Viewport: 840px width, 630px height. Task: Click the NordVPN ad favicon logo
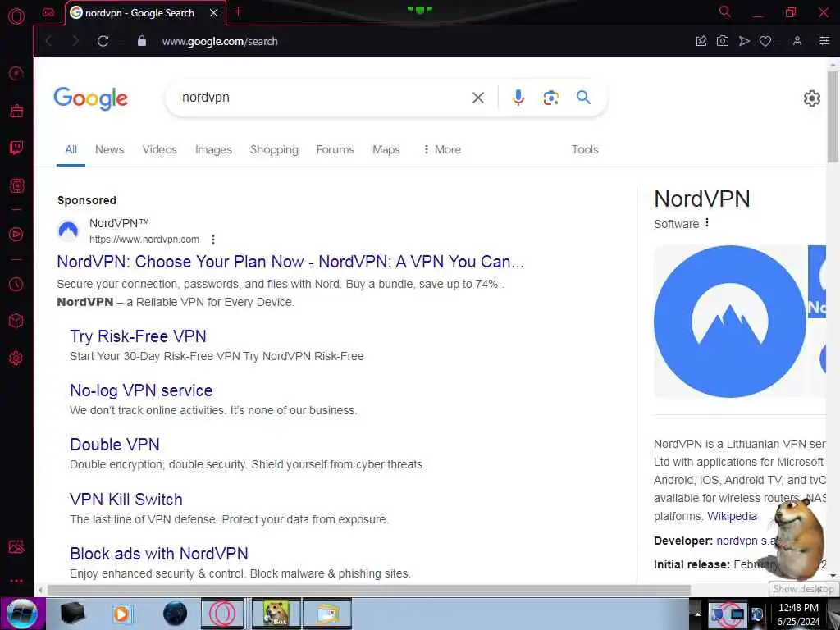point(68,231)
